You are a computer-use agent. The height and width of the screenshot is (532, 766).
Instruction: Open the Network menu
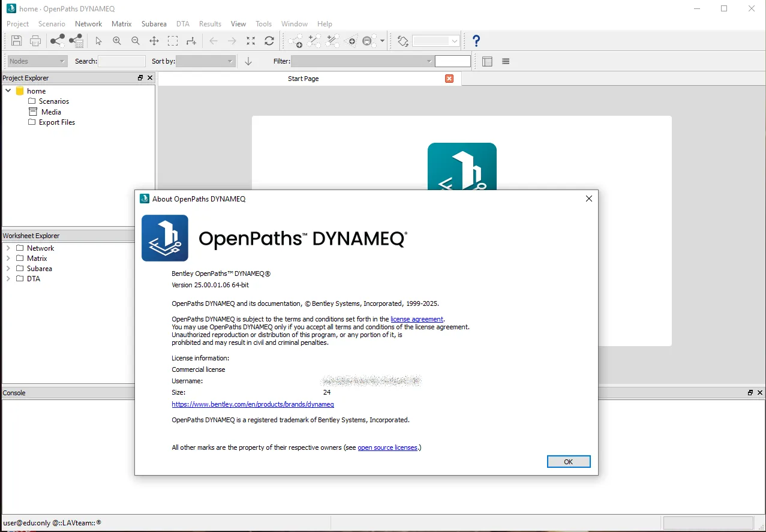click(x=88, y=24)
